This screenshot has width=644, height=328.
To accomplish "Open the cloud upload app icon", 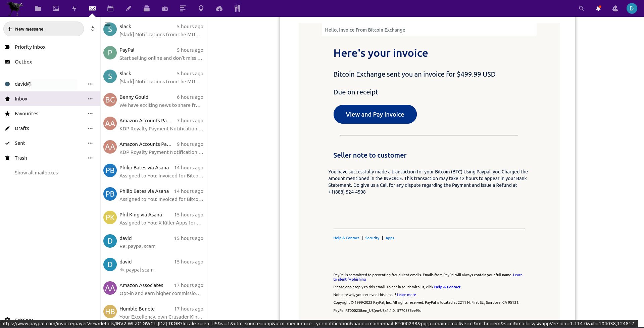I will [219, 8].
